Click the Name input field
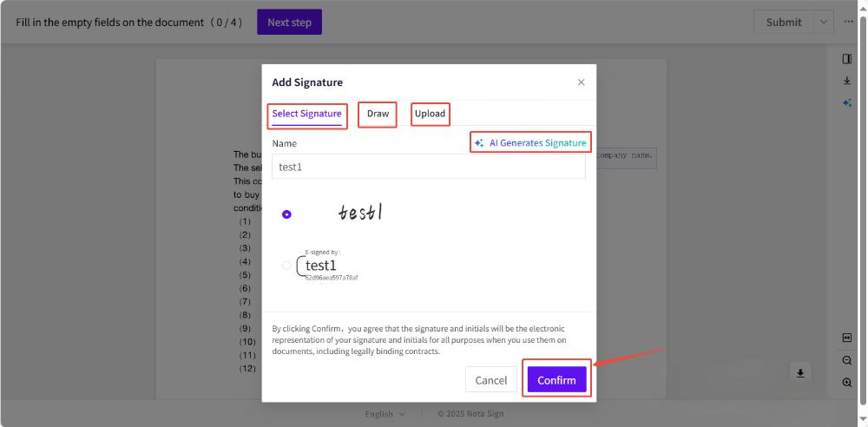The height and width of the screenshot is (427, 868). (428, 167)
